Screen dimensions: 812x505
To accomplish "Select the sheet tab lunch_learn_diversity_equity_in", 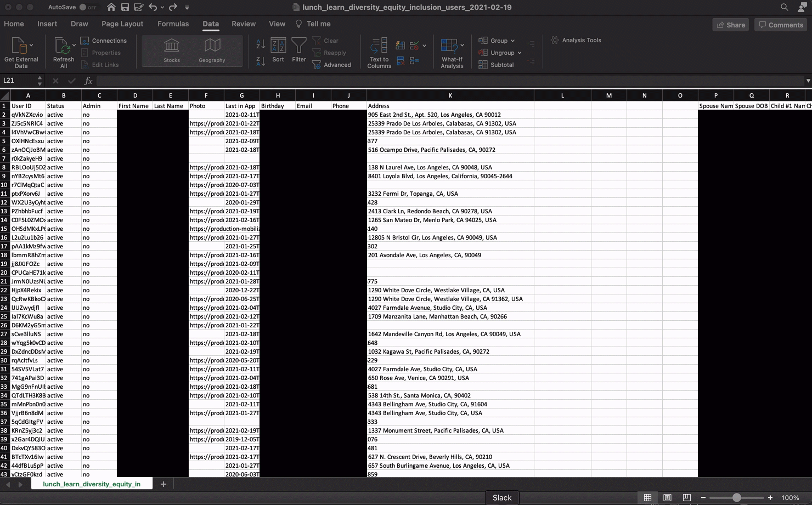I will point(92,484).
